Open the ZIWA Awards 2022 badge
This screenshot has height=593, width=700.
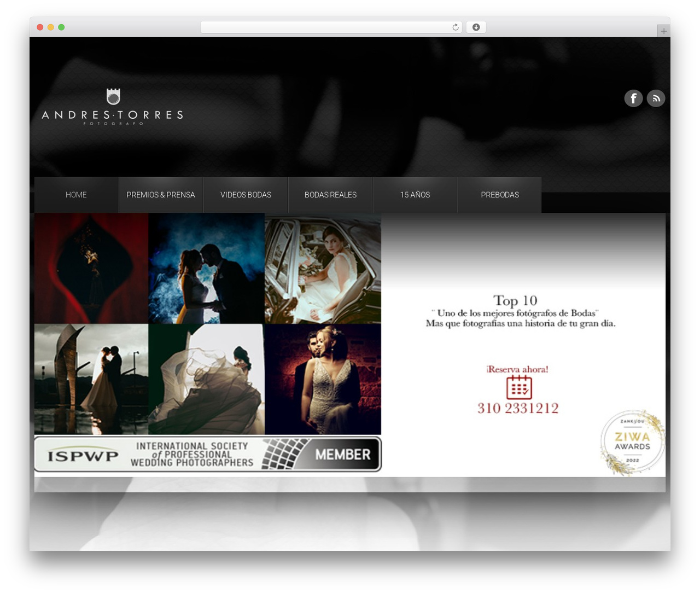[633, 443]
